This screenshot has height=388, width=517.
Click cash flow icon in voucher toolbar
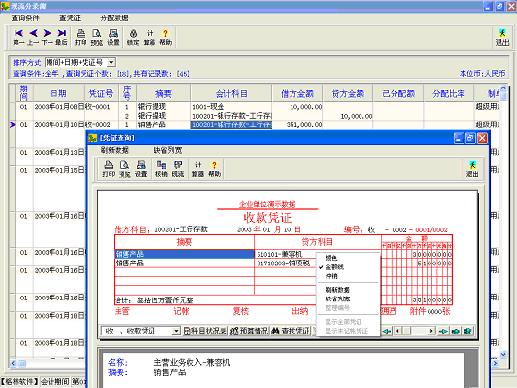178,169
